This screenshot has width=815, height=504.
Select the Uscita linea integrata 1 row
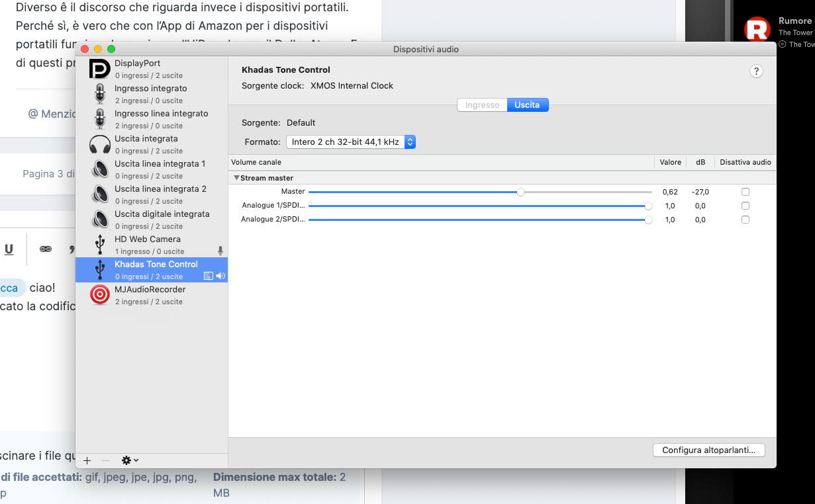[152, 169]
